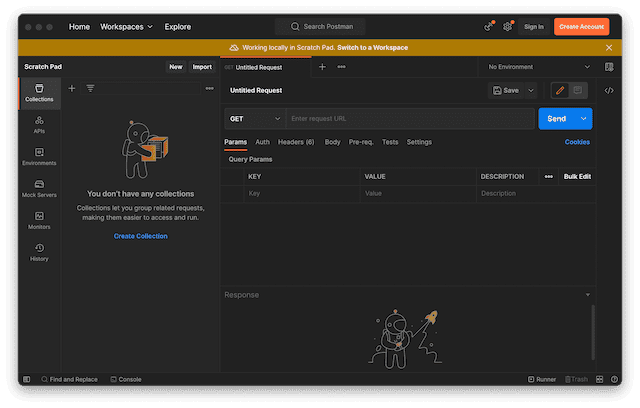The width and height of the screenshot is (640, 408).
Task: Switch to the pencil build mode
Action: pyautogui.click(x=560, y=90)
